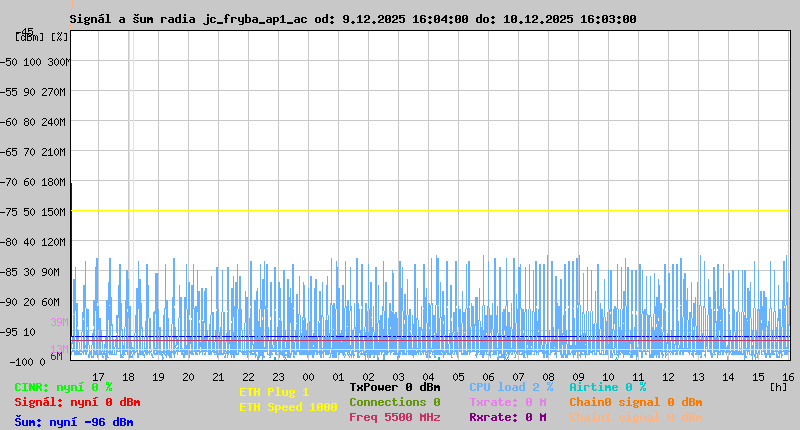Click the yellow ETH Plug legend label

274,392
